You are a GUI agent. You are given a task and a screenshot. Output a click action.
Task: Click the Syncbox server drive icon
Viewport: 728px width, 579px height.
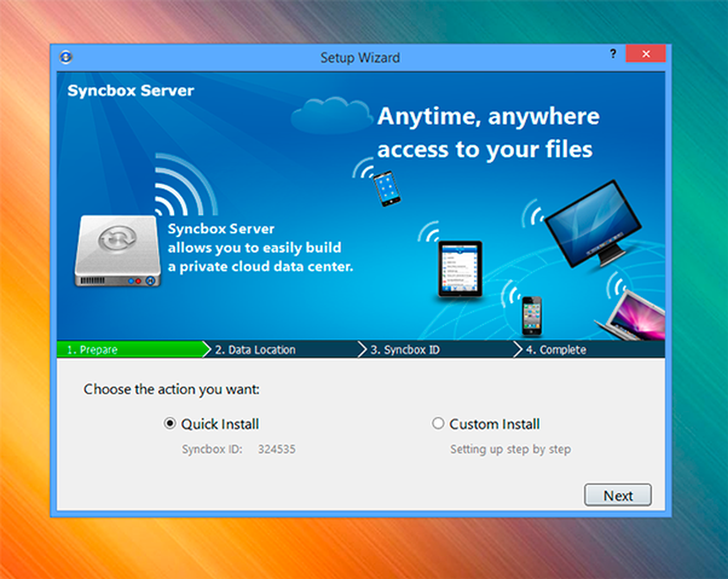pyautogui.click(x=118, y=251)
